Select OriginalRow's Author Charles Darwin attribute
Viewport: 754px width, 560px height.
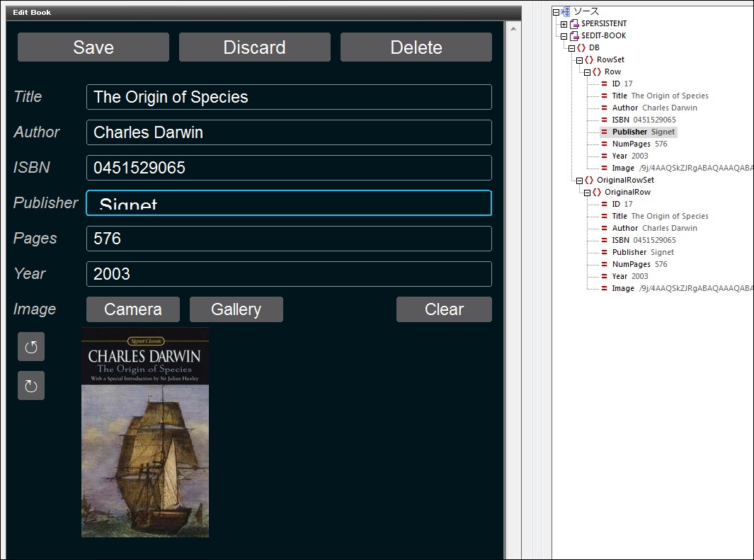pos(654,228)
